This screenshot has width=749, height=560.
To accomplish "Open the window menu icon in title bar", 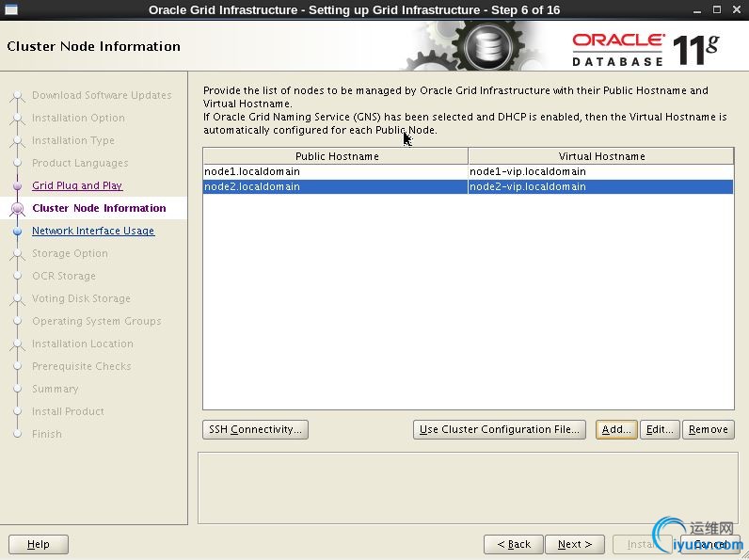I will click(x=11, y=9).
